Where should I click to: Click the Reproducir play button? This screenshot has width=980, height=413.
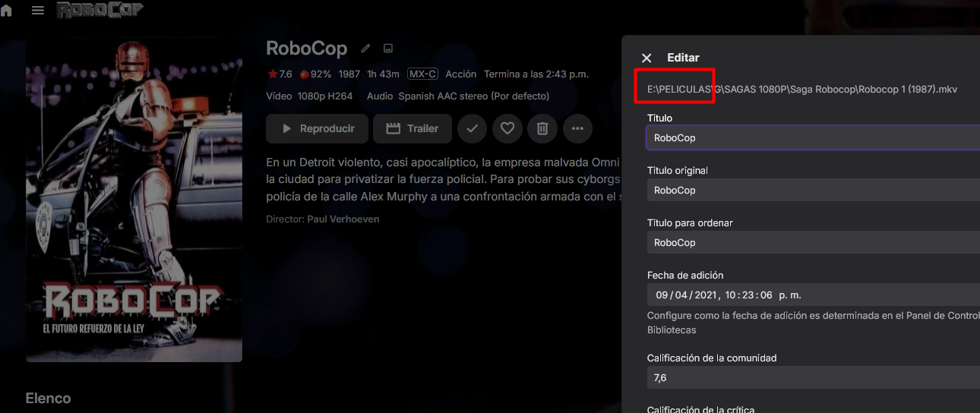pyautogui.click(x=317, y=128)
